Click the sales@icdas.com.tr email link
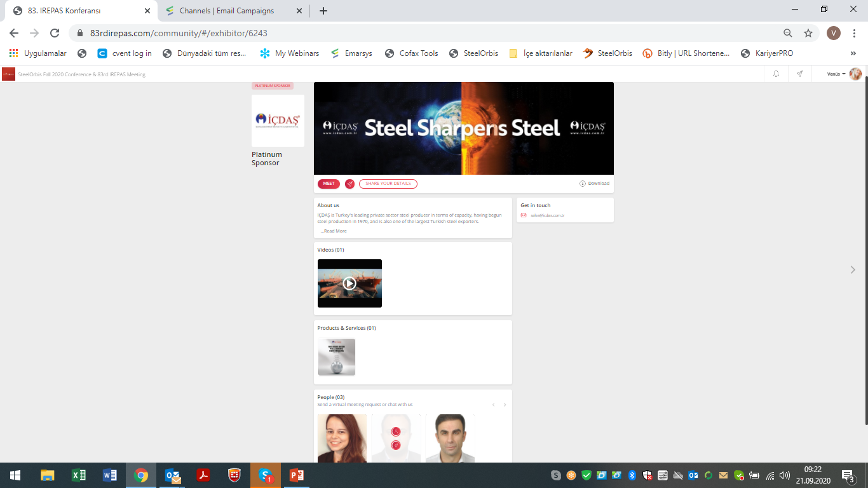Screen dimensions: 868x488 (x=547, y=215)
